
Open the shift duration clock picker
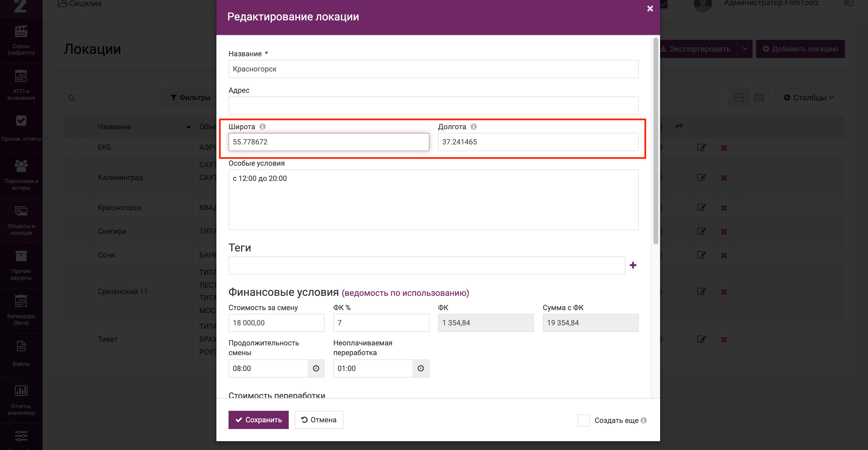316,369
